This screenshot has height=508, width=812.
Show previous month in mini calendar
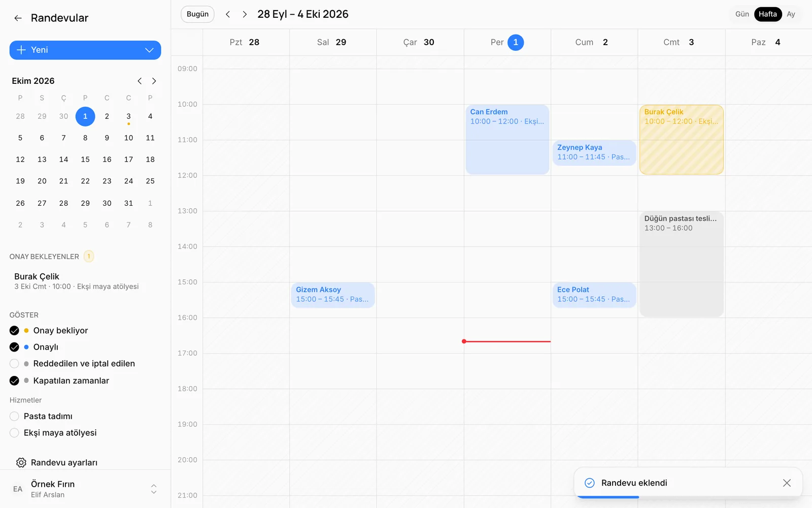click(140, 81)
